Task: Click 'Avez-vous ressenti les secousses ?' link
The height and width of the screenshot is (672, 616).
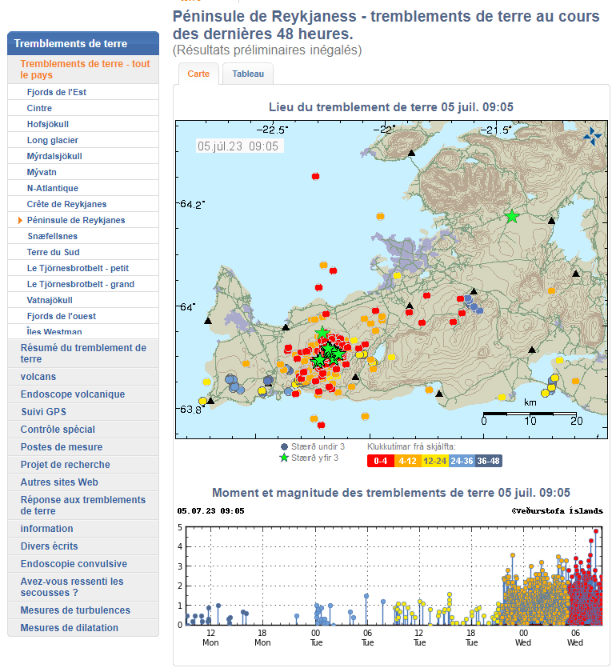Action: pos(72,587)
